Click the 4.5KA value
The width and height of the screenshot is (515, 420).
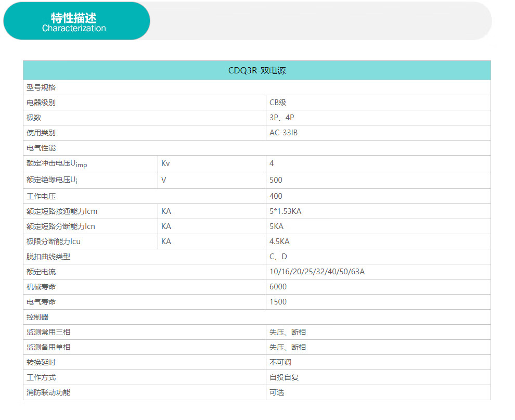[x=279, y=241]
